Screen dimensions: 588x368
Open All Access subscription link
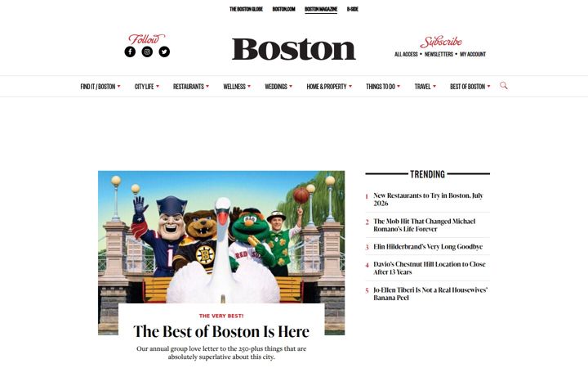click(406, 55)
